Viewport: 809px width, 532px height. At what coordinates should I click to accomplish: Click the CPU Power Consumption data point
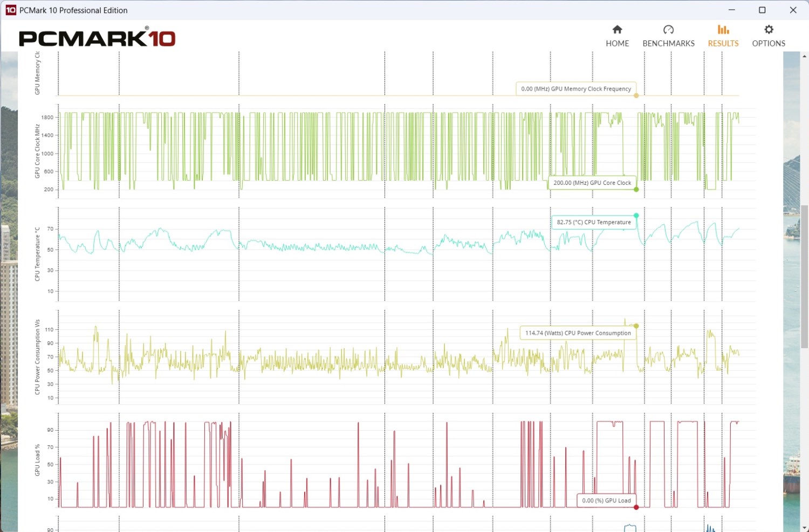[636, 326]
